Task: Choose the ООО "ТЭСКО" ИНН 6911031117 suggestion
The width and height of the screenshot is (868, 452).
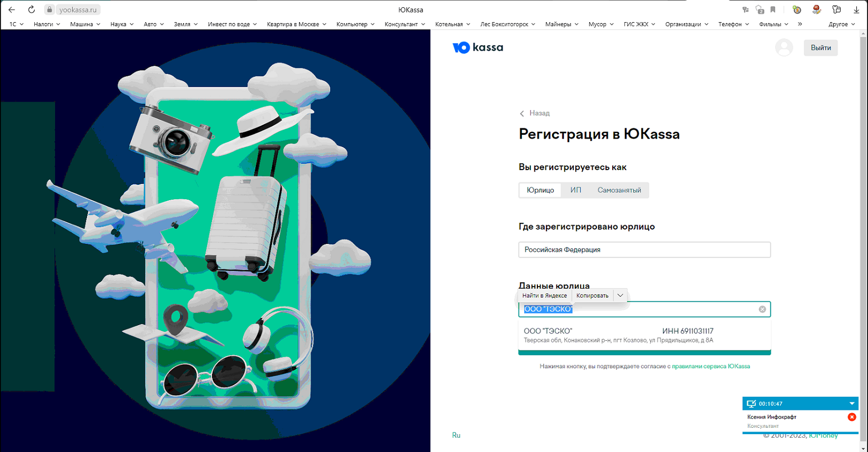Action: 644,335
